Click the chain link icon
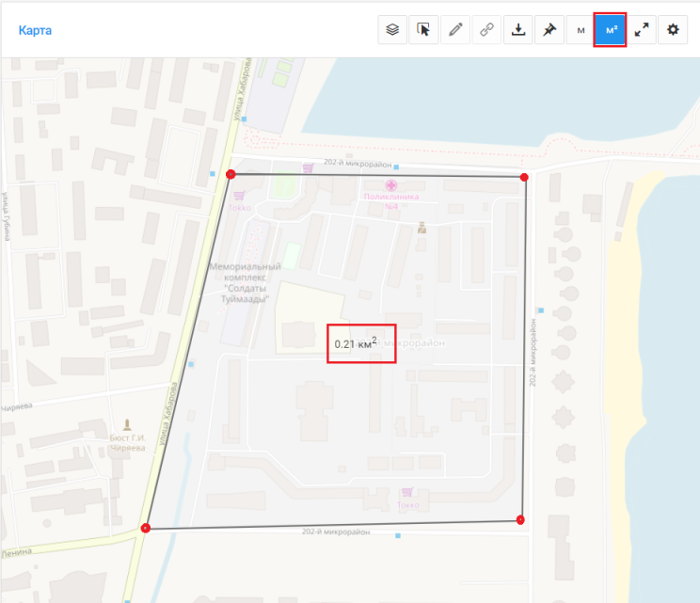This screenshot has height=603, width=700. 486,30
